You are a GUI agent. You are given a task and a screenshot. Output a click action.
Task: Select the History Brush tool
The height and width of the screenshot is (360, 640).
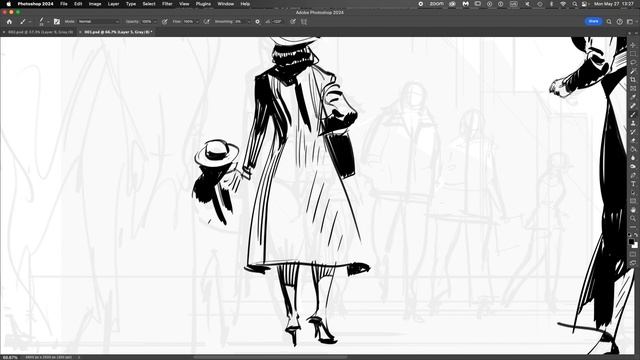point(633,132)
